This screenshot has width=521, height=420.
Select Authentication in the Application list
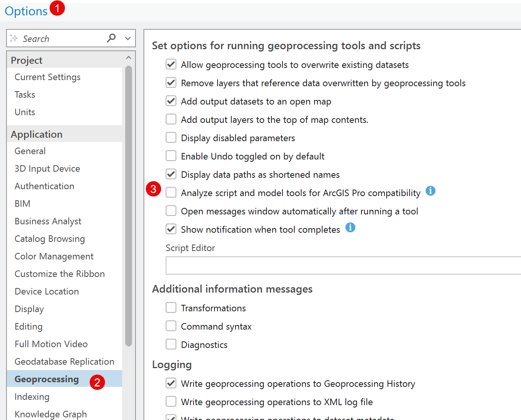(44, 186)
